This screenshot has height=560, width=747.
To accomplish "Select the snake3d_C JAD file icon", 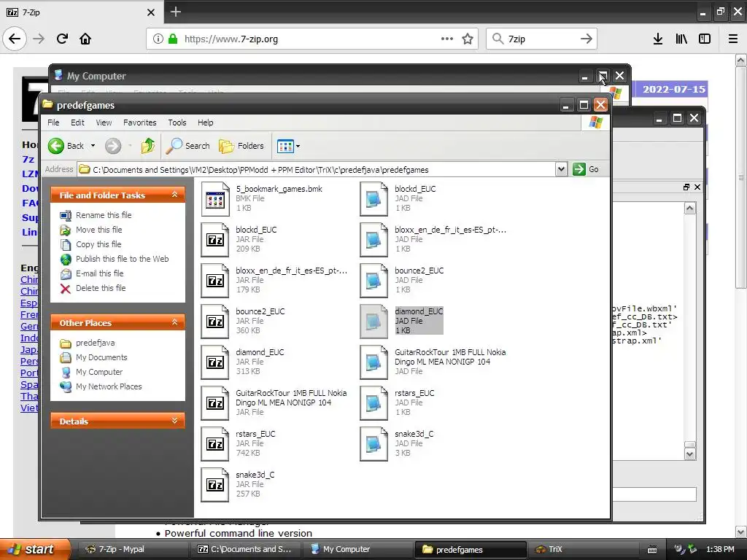I will tap(374, 444).
